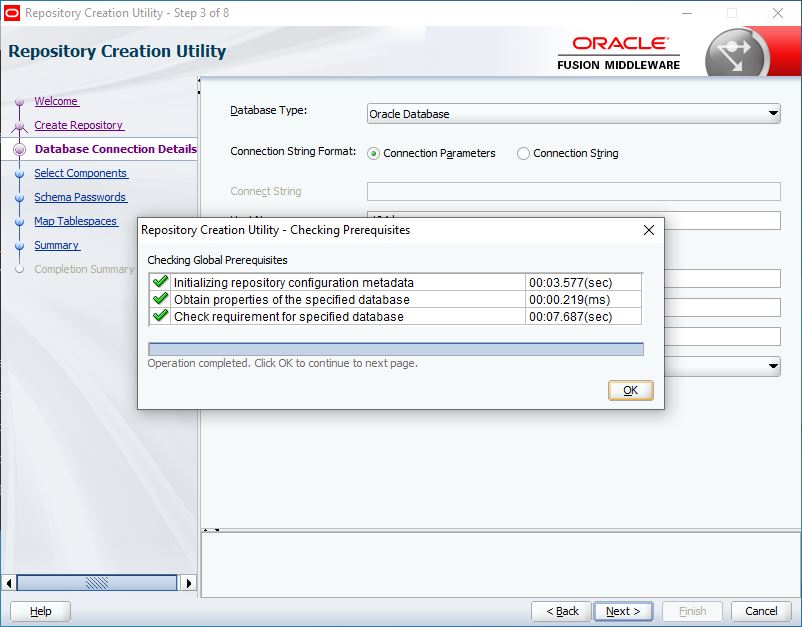
Task: Click Next to proceed
Action: (623, 611)
